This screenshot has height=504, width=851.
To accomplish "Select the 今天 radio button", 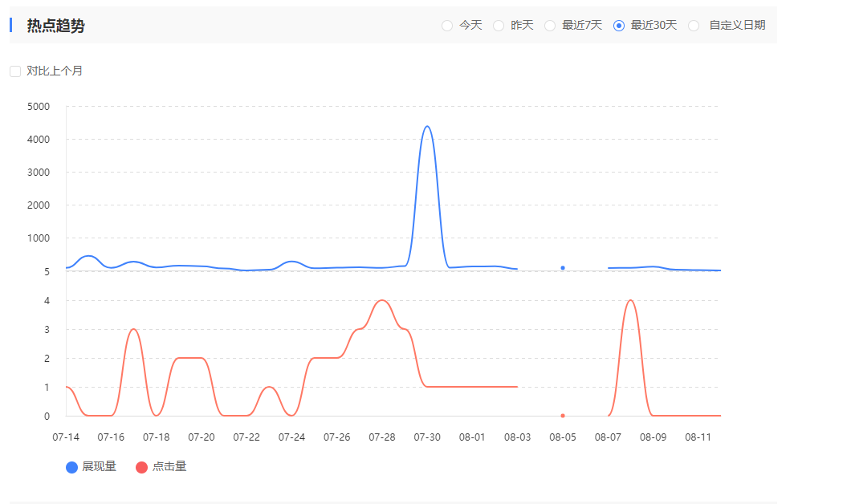I will [x=446, y=26].
